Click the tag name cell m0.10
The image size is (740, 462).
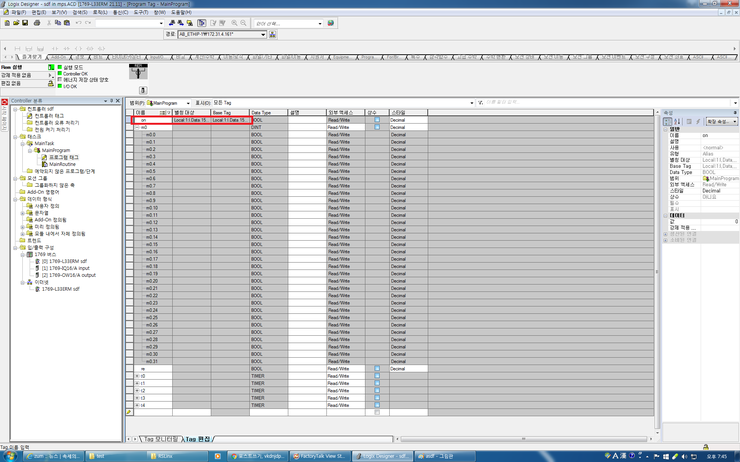point(153,208)
